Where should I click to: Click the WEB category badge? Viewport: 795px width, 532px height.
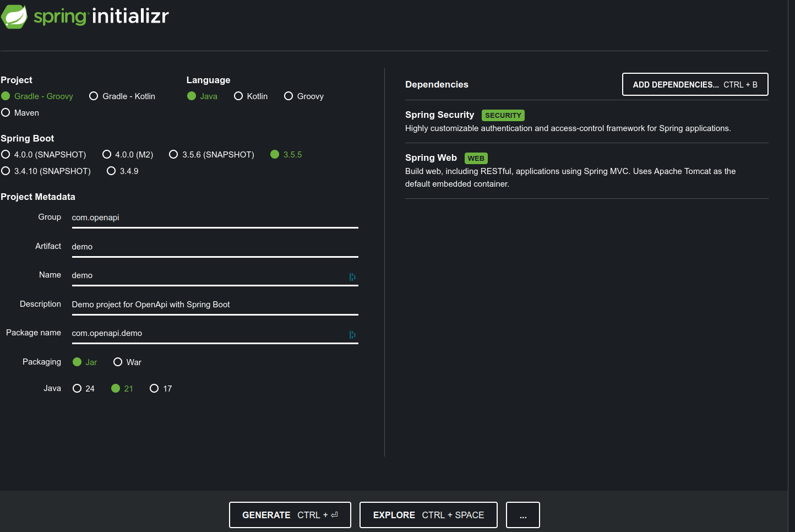tap(476, 158)
